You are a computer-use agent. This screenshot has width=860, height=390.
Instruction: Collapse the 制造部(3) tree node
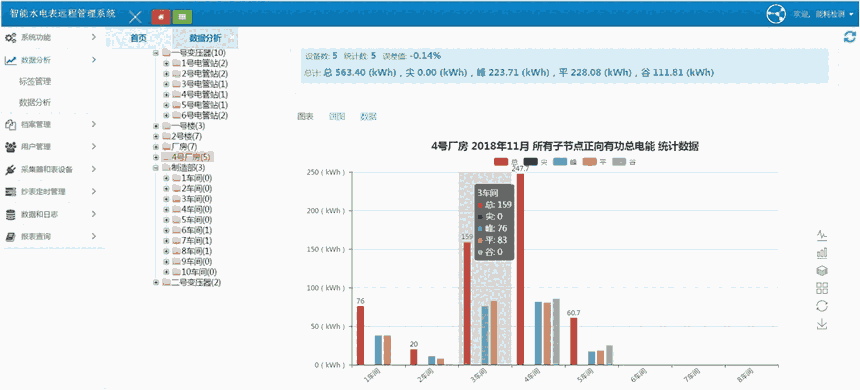[156, 167]
